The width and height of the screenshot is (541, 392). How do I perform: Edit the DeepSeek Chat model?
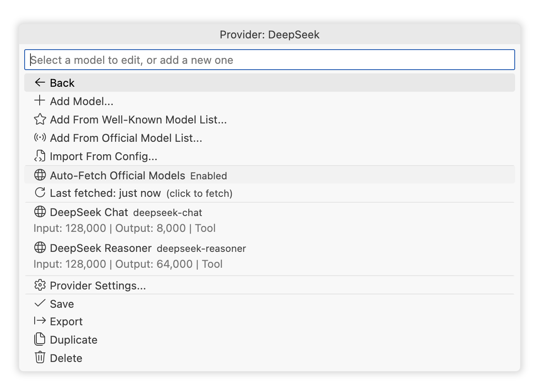pos(270,220)
